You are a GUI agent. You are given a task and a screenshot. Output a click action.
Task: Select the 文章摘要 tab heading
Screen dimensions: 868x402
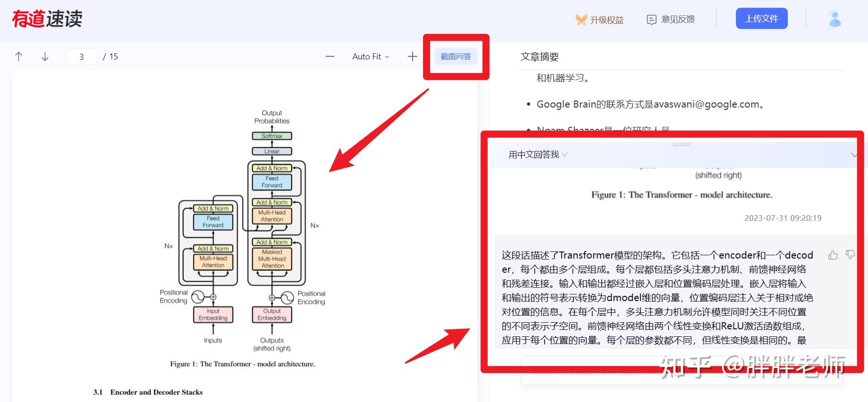(540, 57)
